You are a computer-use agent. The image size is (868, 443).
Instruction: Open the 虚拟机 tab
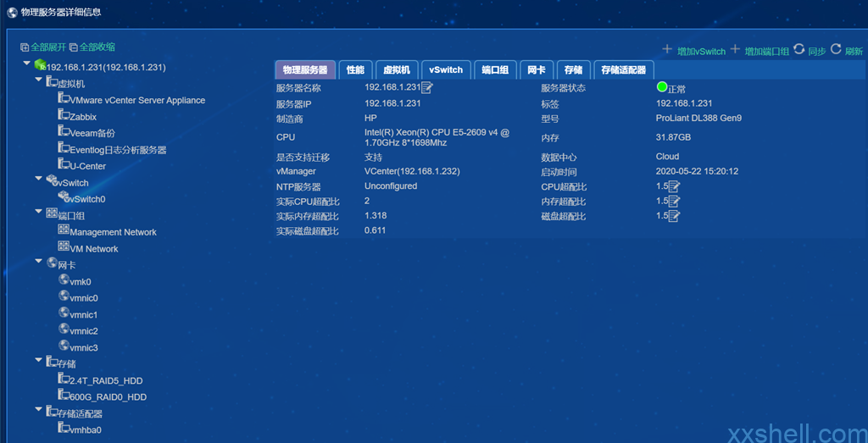397,70
